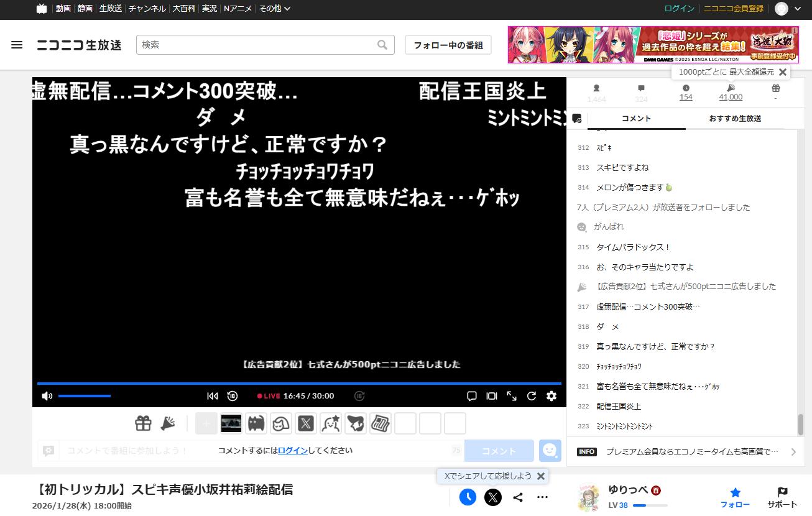Enter fullscreen mode in the player
This screenshot has width=812, height=516.
(512, 396)
